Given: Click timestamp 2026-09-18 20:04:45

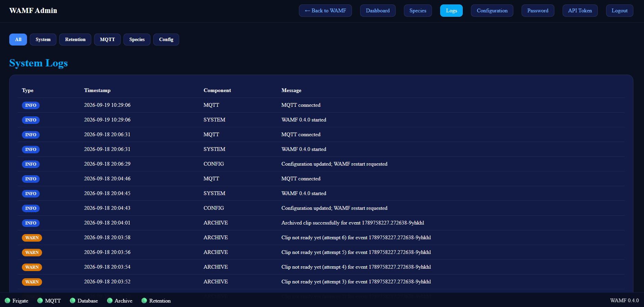Looking at the screenshot, I should (107, 193).
